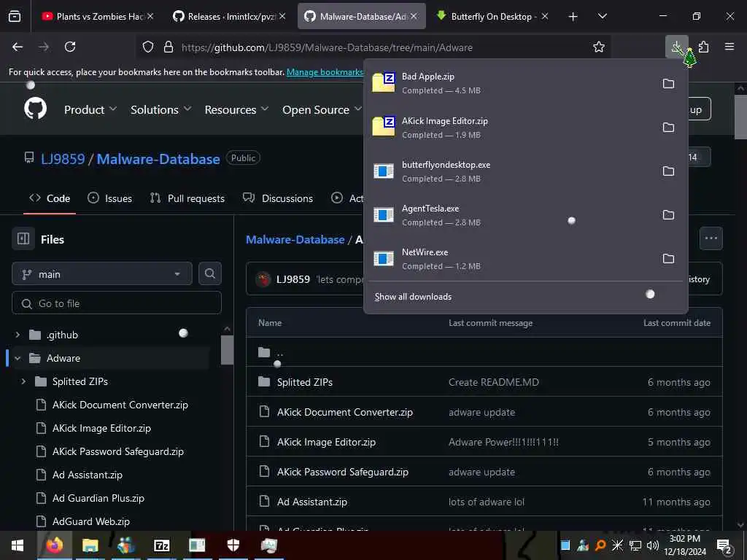Click Manage bookmarks link
Screen dimensions: 747x560
[325, 72]
